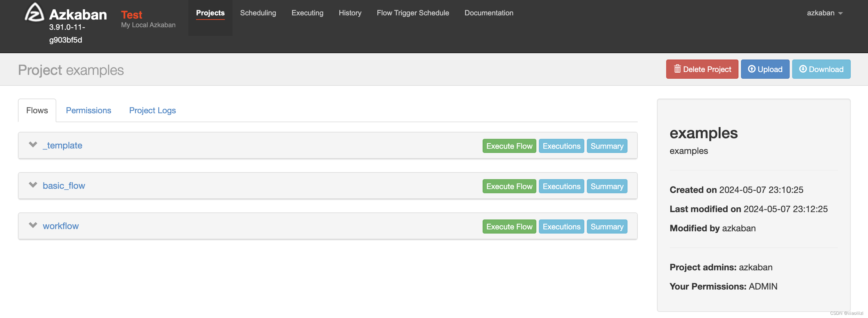Expand the basic_flow chevron
Viewport: 868px width, 318px height.
33,185
